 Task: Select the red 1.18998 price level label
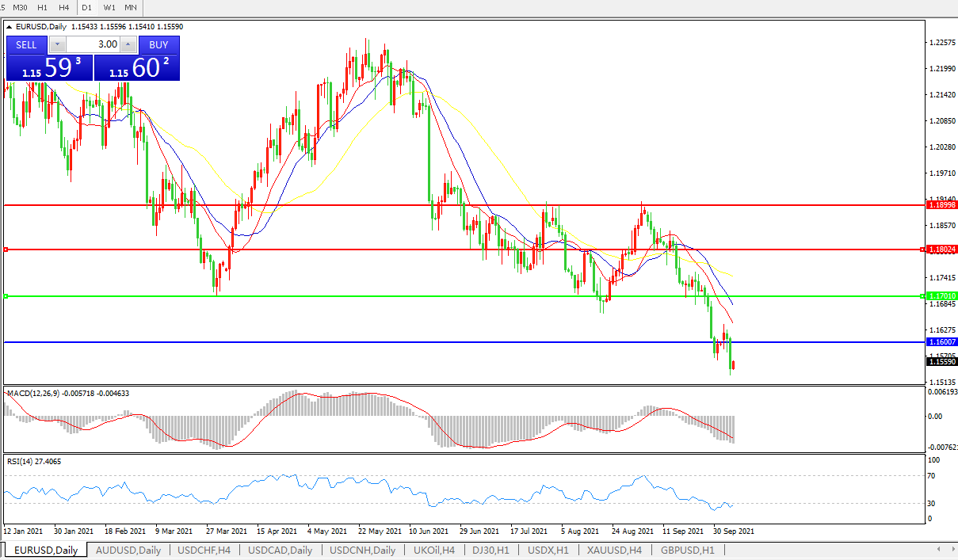pos(942,204)
